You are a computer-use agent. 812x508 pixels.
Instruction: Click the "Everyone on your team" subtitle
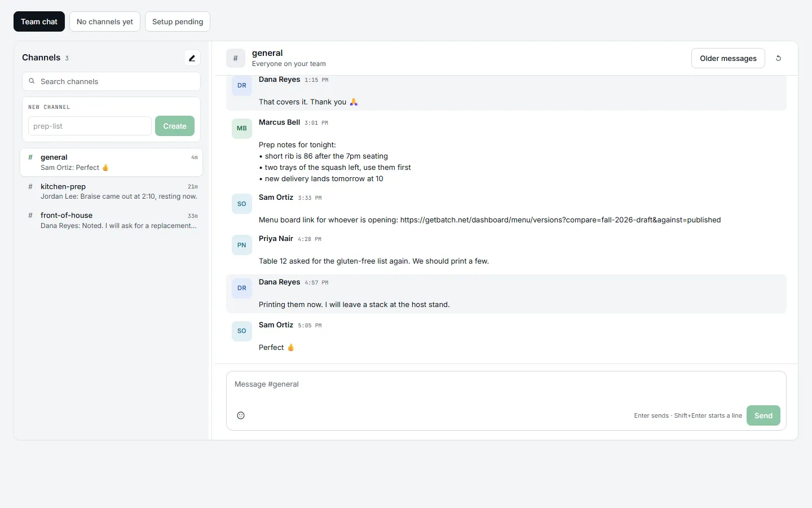(289, 64)
